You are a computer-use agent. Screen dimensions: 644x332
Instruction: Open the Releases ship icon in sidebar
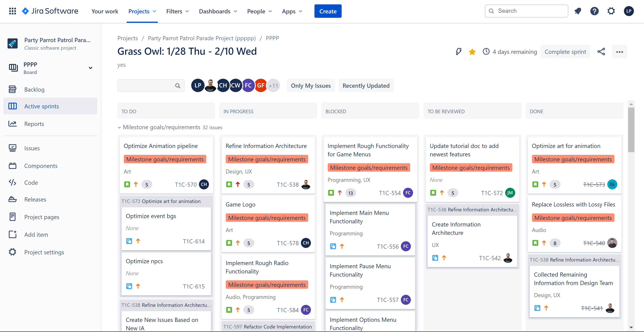[x=13, y=199]
